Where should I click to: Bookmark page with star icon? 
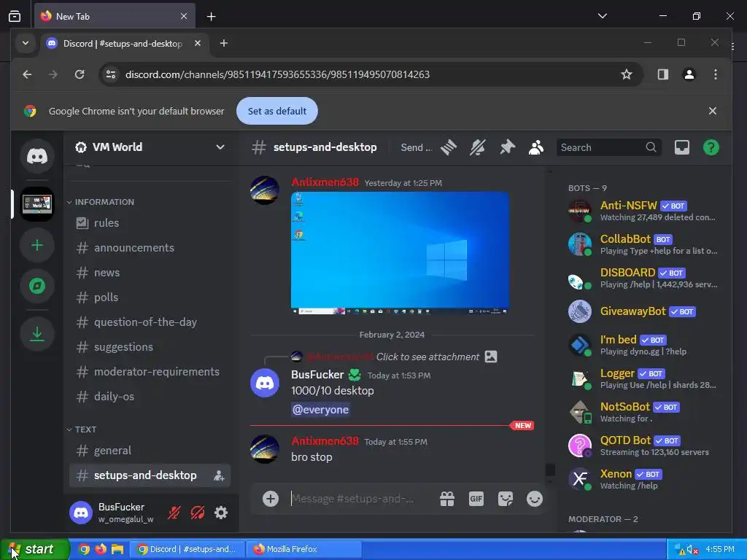coord(627,74)
